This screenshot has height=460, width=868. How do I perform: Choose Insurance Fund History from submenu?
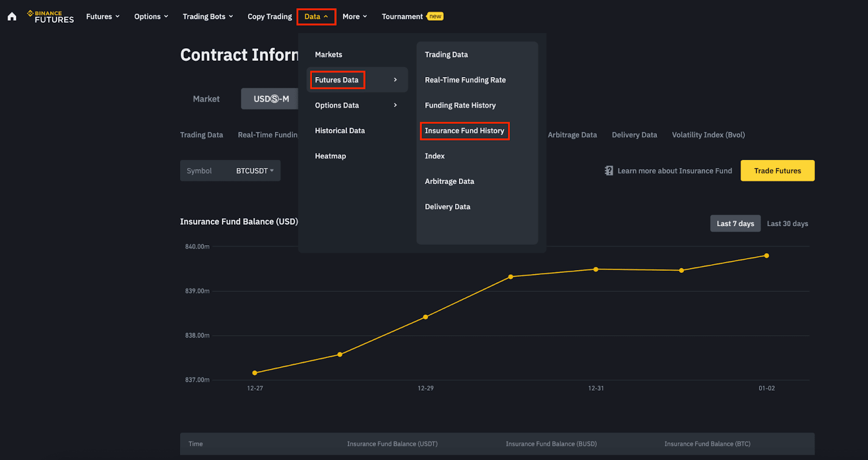click(464, 131)
